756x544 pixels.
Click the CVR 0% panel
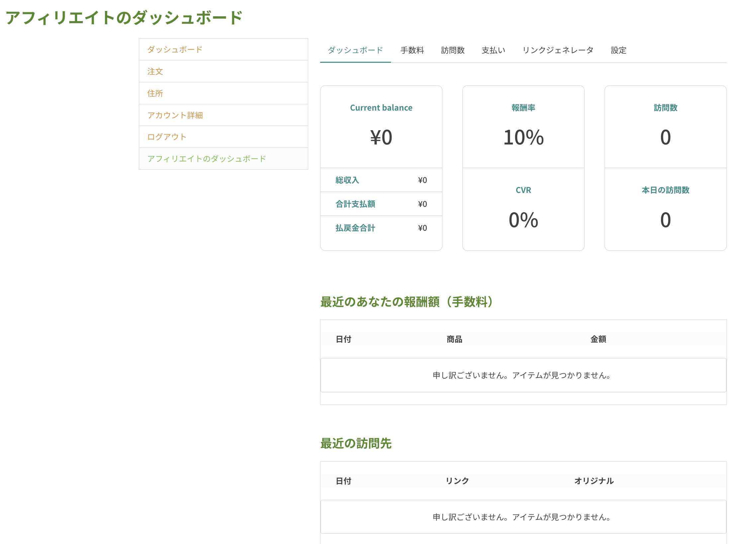[523, 209]
